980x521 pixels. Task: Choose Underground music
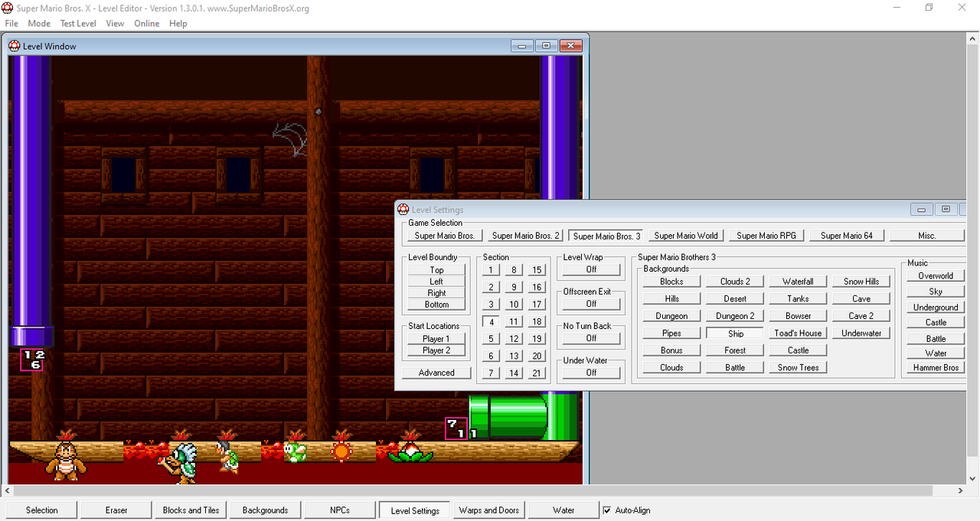pyautogui.click(x=936, y=308)
